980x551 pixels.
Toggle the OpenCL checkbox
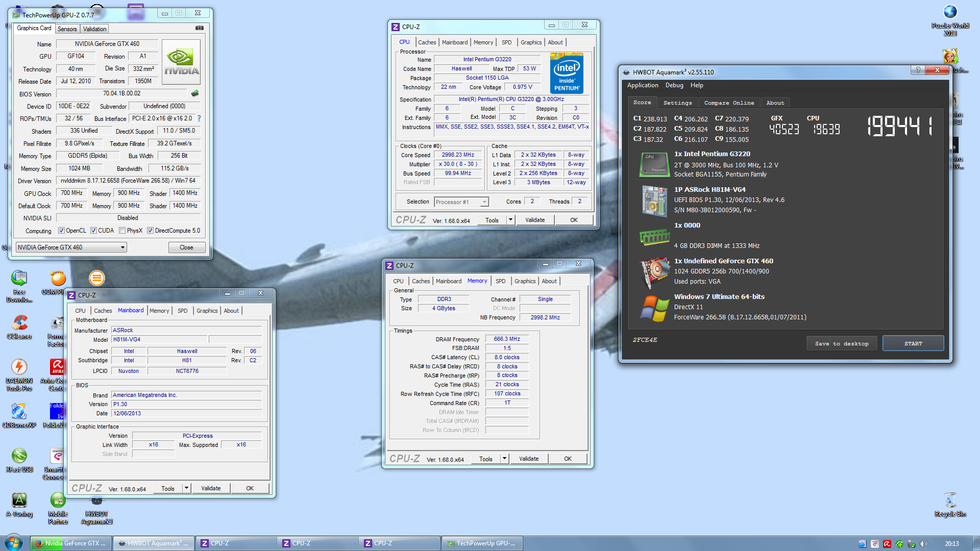(x=61, y=231)
